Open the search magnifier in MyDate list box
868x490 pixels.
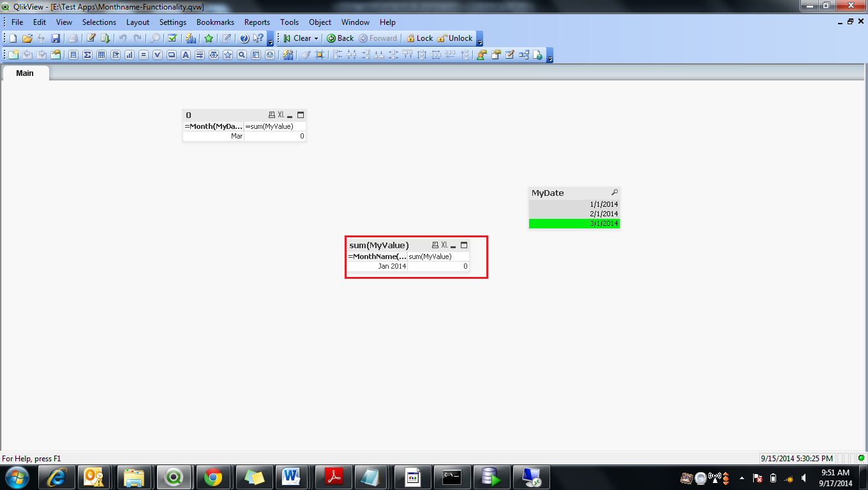point(614,192)
